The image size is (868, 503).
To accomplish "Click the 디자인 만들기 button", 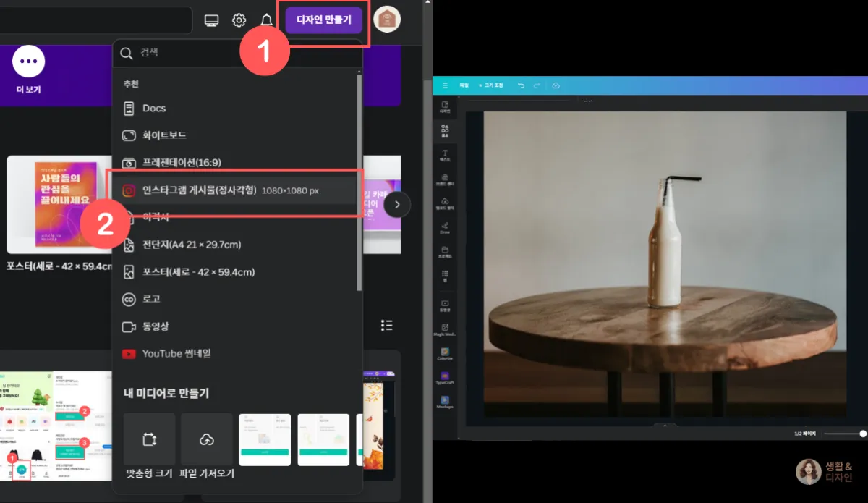I will 323,20.
